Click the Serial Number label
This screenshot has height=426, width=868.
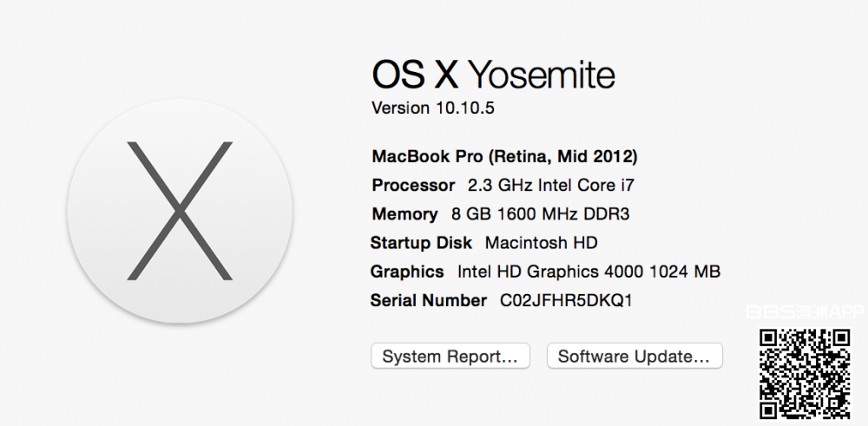(x=428, y=300)
